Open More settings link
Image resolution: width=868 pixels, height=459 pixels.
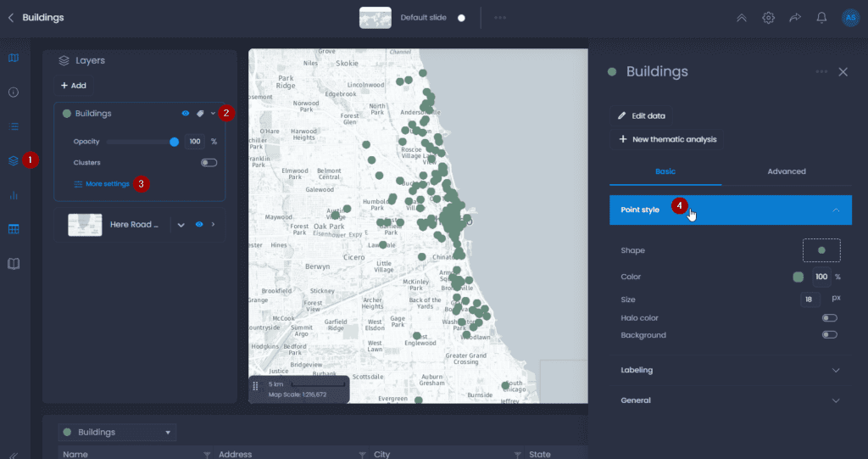coord(102,184)
